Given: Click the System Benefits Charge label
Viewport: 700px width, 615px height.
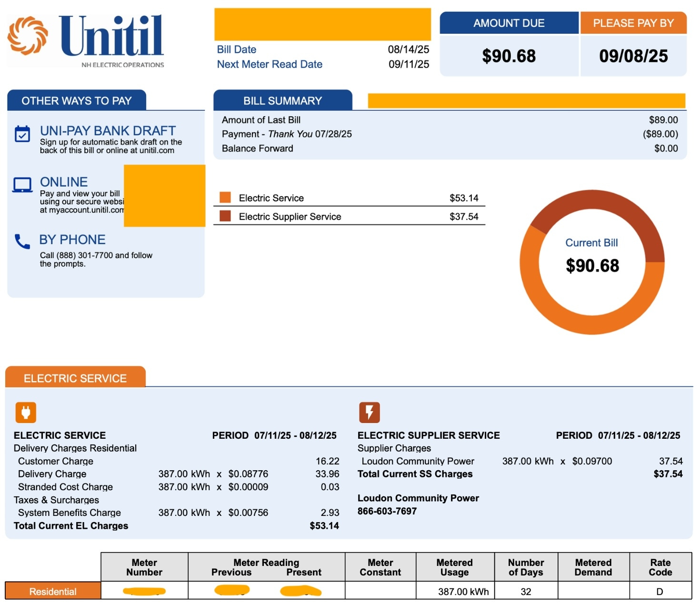Looking at the screenshot, I should coord(70,513).
